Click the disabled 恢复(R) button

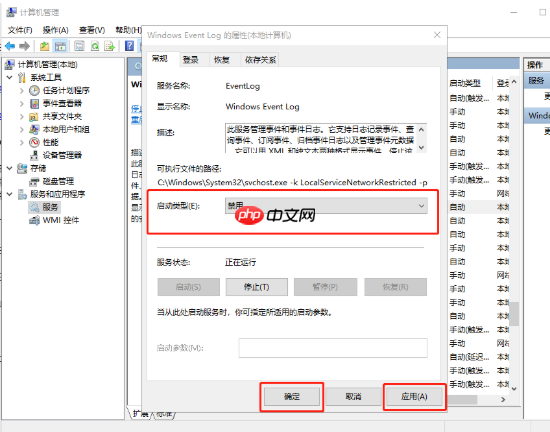[396, 287]
